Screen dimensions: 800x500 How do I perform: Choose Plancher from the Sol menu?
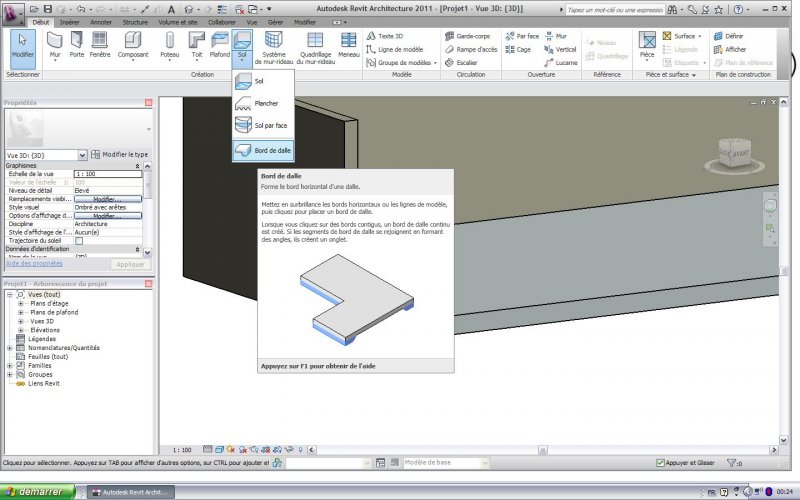click(263, 104)
